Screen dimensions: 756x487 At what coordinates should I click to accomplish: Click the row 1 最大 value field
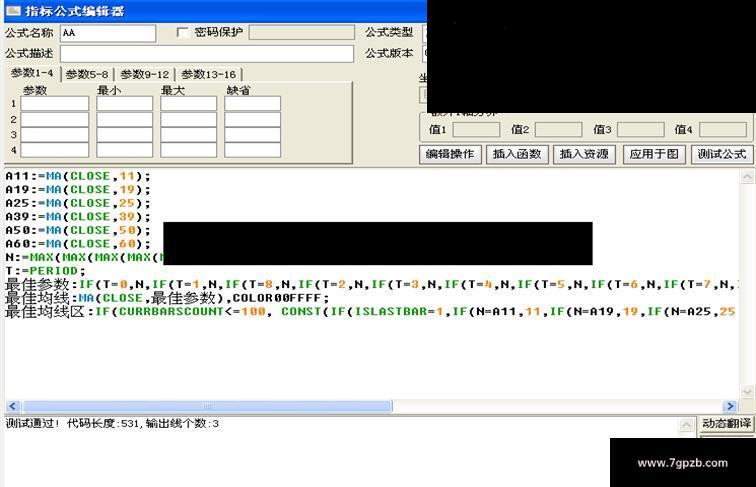[189, 104]
